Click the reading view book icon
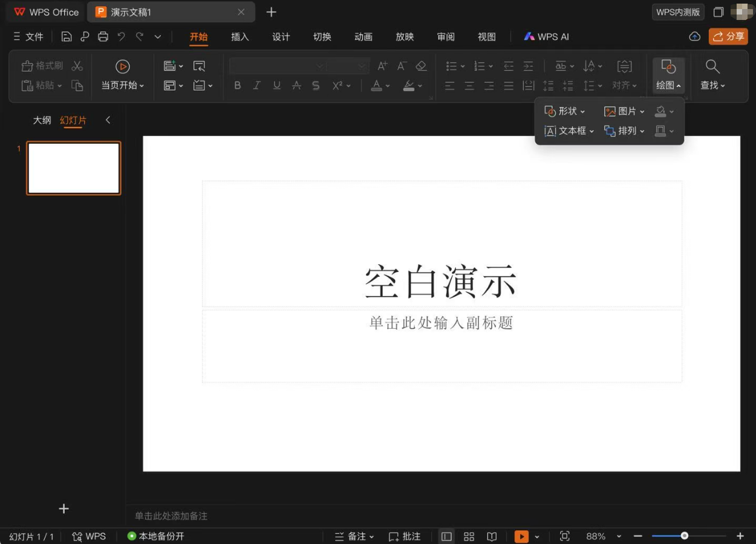This screenshot has width=756, height=544. coord(492,536)
